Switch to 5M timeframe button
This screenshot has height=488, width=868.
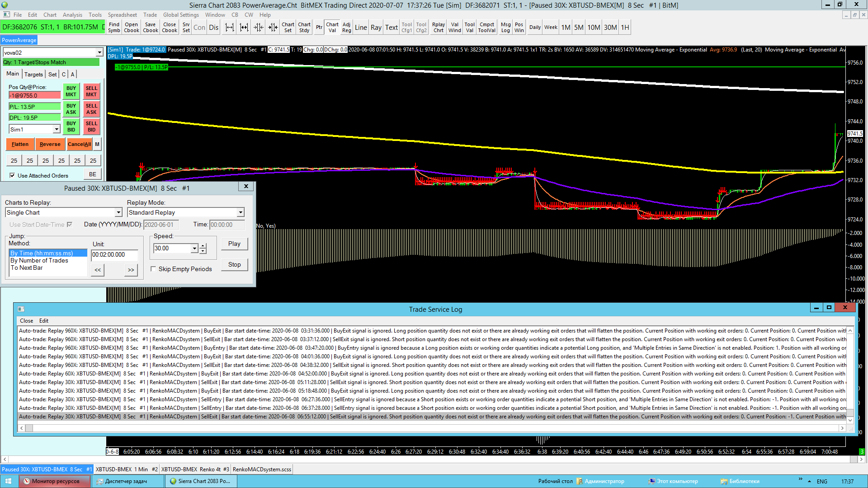coord(579,28)
